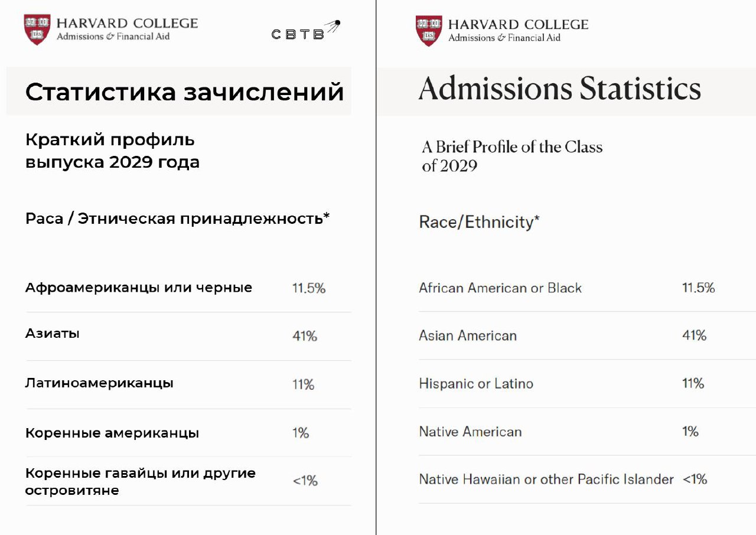Image resolution: width=756 pixels, height=535 pixels.
Task: Select the "Азиаты" row label
Action: pyautogui.click(x=52, y=334)
